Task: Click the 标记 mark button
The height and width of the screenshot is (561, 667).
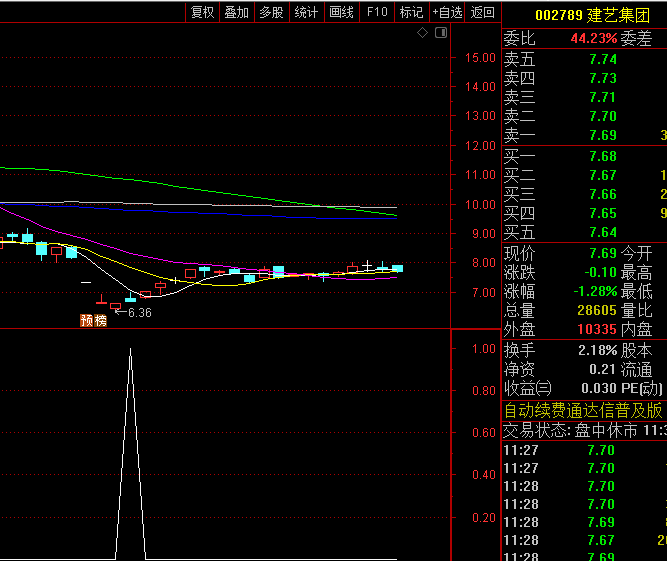Action: (x=411, y=12)
